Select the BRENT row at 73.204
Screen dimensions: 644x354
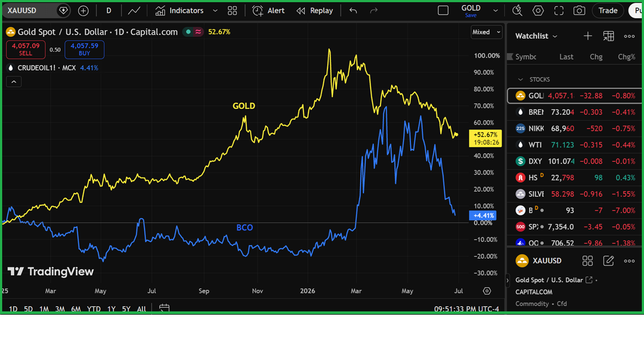[575, 112]
